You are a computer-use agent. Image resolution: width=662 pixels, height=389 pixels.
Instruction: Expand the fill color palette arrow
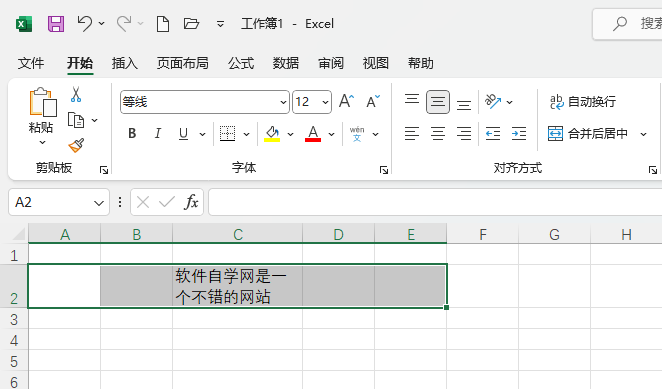click(290, 134)
